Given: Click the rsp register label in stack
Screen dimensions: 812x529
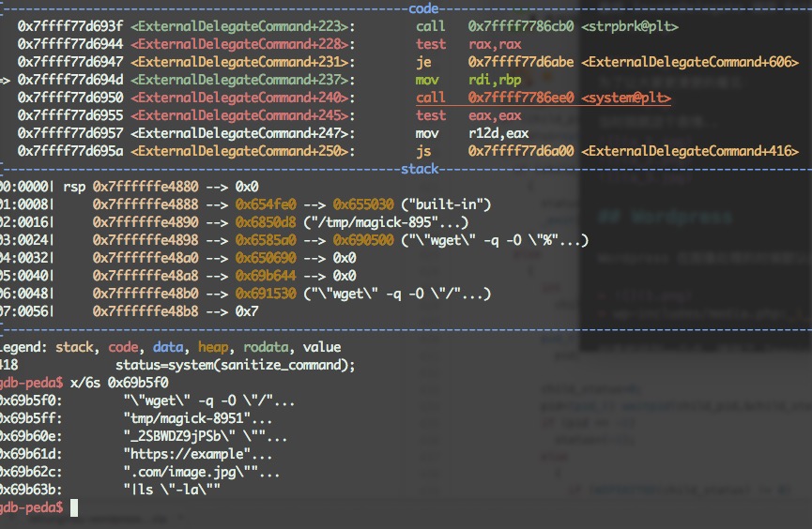Looking at the screenshot, I should pos(74,187).
